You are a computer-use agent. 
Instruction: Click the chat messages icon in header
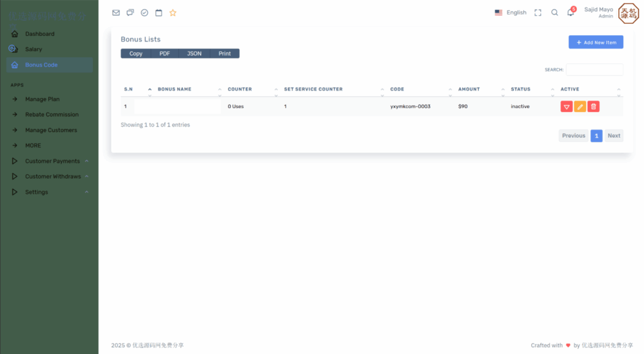click(130, 13)
